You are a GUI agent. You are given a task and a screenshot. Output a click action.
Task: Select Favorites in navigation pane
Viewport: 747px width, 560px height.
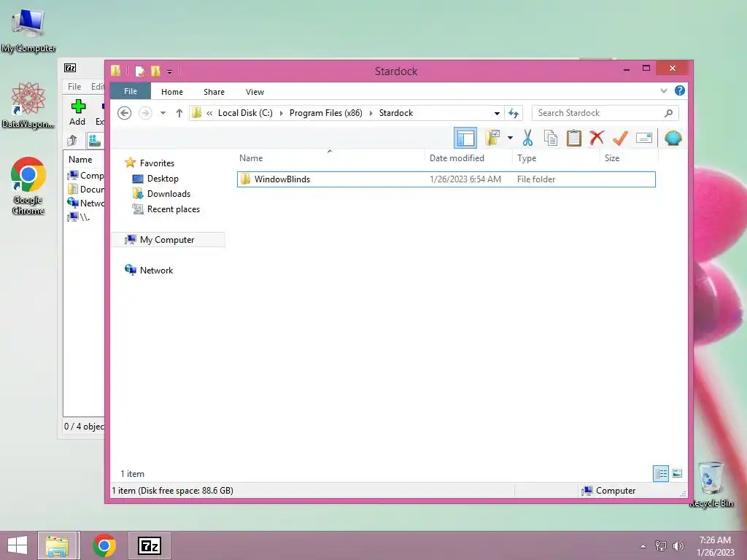tap(149, 163)
